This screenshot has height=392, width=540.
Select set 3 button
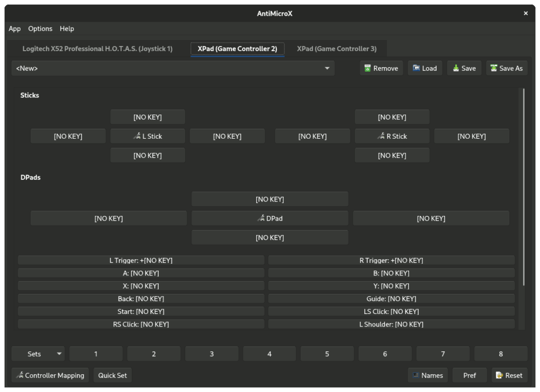(211, 354)
